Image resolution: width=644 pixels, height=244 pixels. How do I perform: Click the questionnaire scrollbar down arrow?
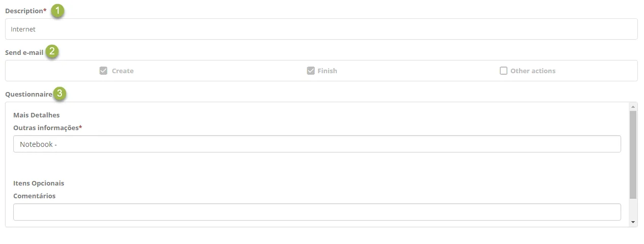tap(633, 222)
